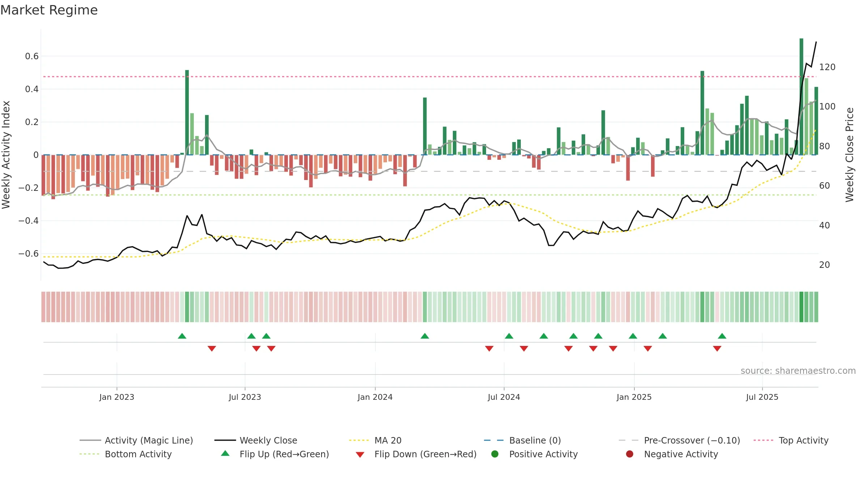Click the tall green bar in March 2024
Screen dimensions: 868x488
[425, 126]
